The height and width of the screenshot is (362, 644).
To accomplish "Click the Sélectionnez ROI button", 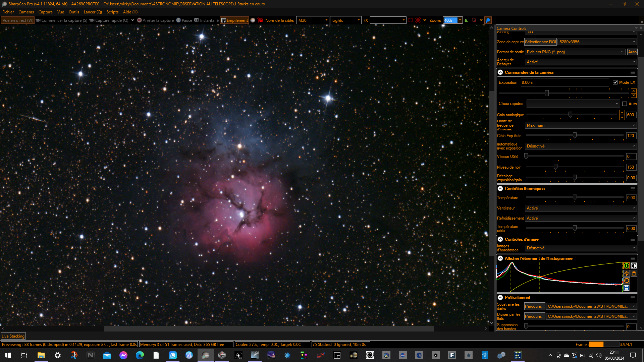I will (540, 42).
